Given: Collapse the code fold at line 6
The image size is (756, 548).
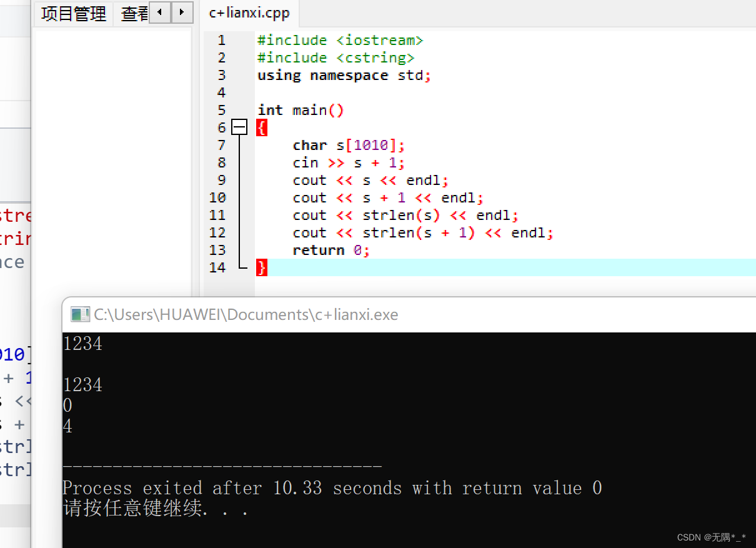Looking at the screenshot, I should click(x=239, y=127).
